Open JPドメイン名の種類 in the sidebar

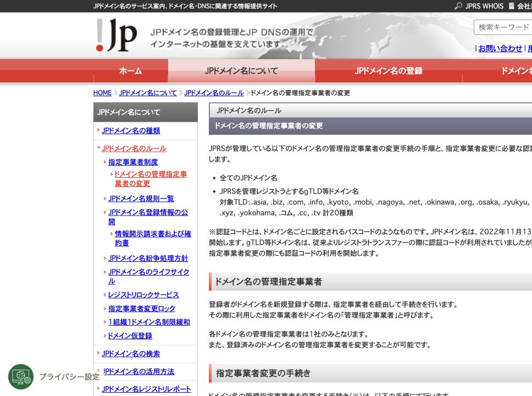click(x=131, y=130)
